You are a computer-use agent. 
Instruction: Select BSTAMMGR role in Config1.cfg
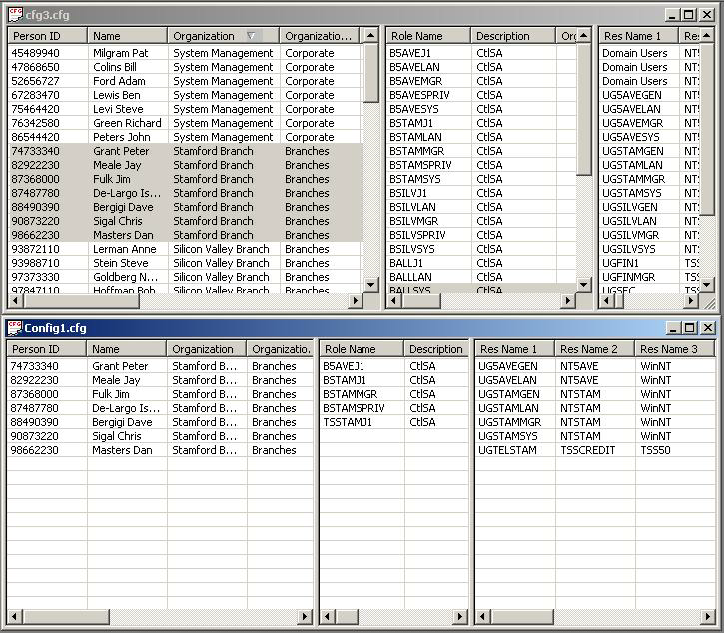352,394
